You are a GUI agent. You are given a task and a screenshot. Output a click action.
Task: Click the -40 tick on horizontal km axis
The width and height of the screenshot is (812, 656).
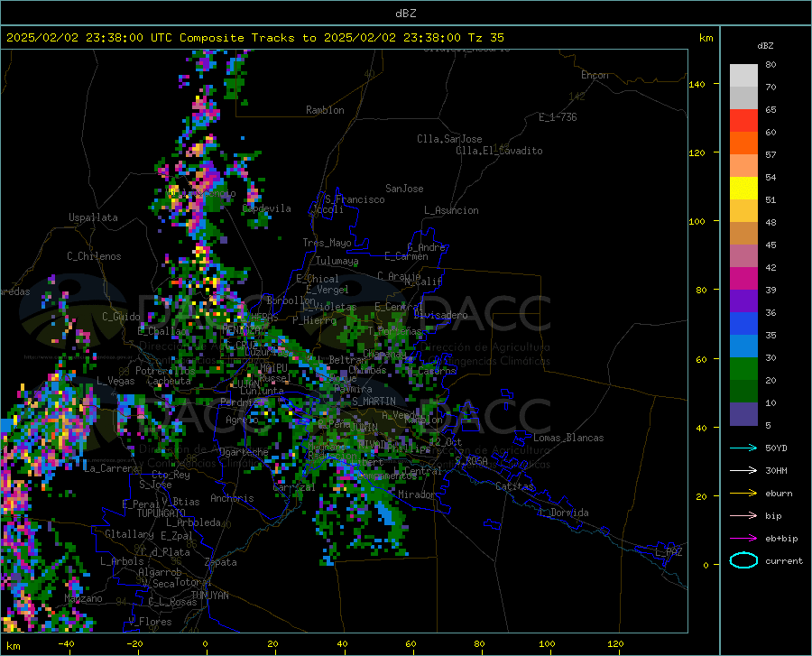coord(66,643)
